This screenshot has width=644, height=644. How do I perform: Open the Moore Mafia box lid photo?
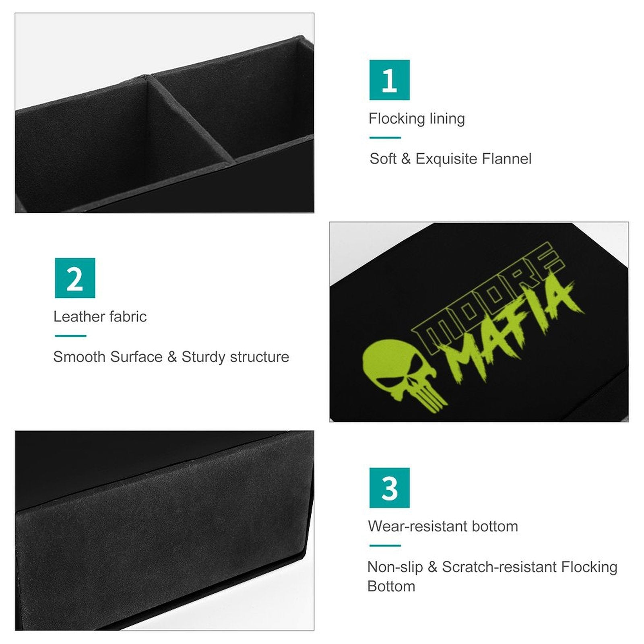coord(479,322)
